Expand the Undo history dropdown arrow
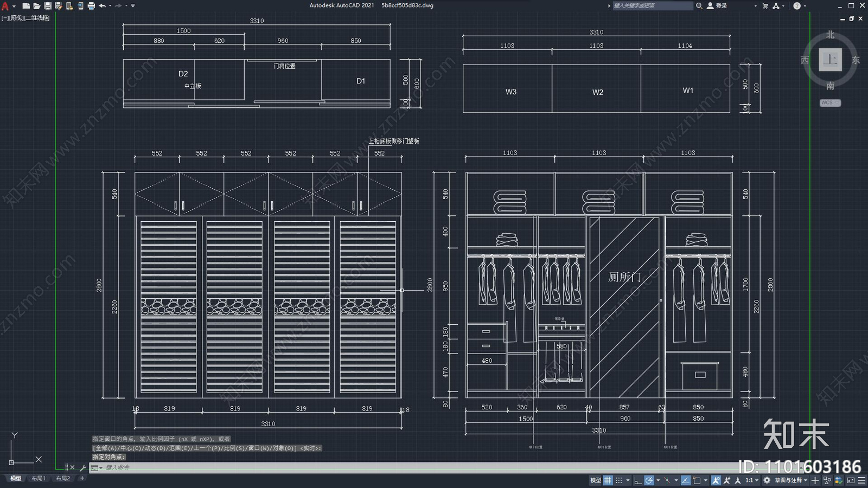This screenshot has width=868, height=488. point(110,5)
